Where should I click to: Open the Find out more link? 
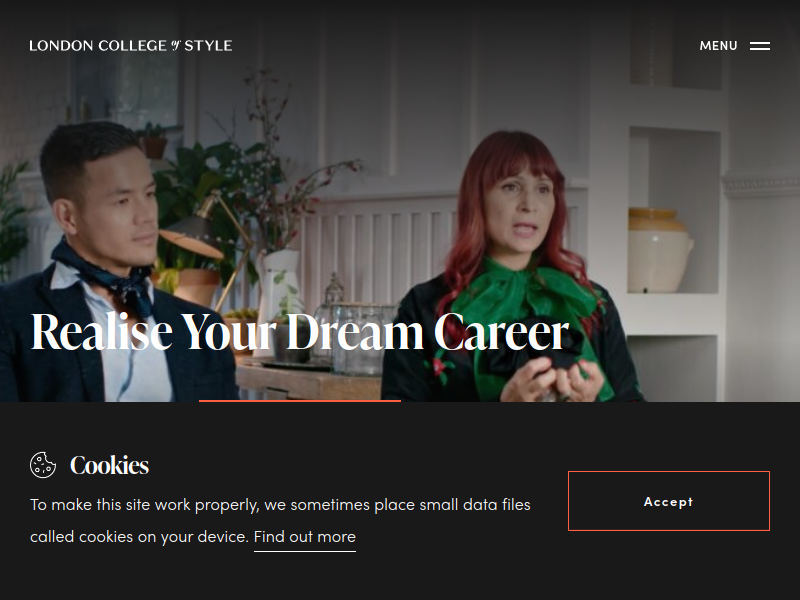(x=305, y=537)
